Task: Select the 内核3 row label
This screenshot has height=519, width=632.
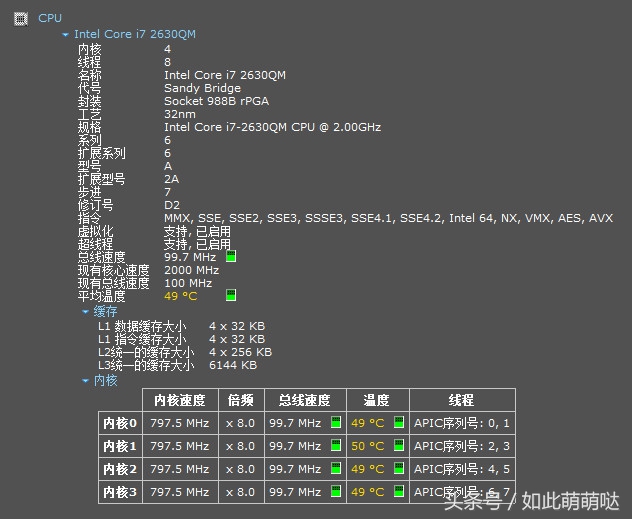Action: [120, 492]
